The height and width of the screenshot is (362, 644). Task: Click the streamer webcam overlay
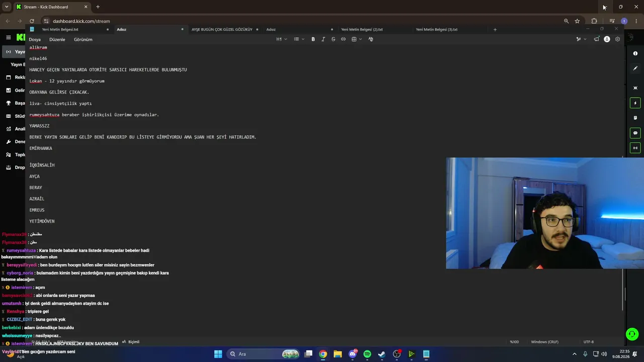click(545, 213)
